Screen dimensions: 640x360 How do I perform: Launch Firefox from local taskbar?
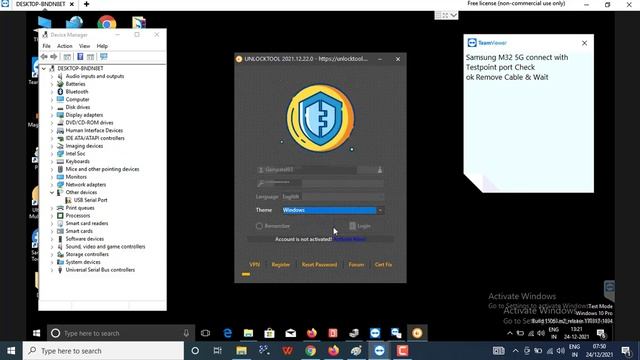[x=333, y=351]
